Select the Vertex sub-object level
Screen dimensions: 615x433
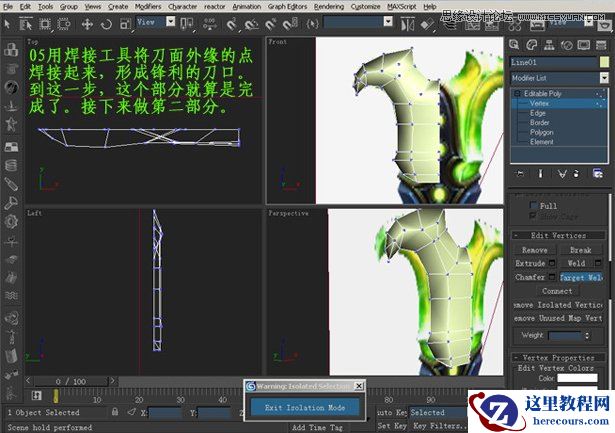click(539, 103)
